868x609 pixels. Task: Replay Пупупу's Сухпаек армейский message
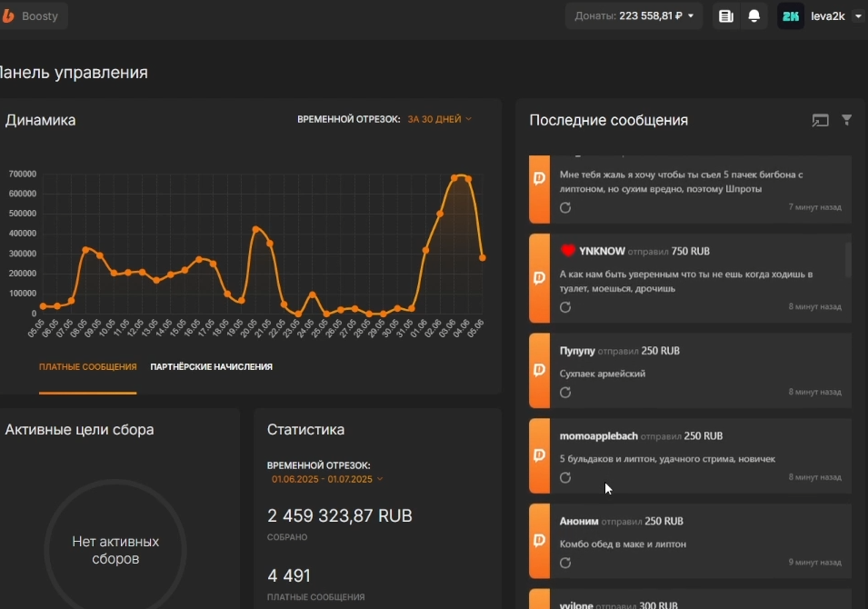565,393
